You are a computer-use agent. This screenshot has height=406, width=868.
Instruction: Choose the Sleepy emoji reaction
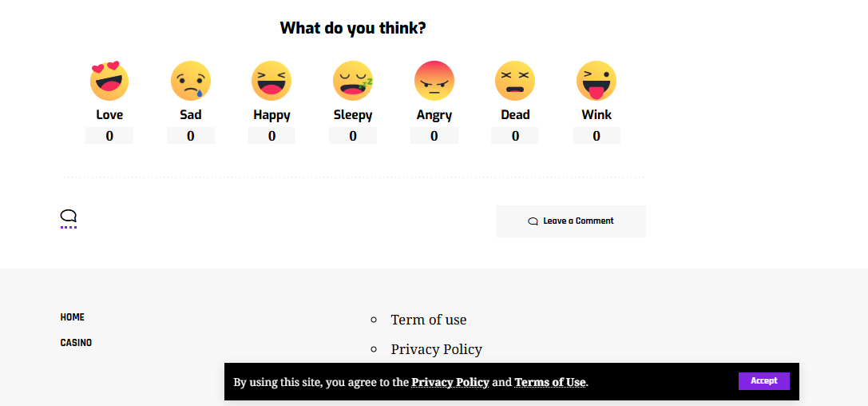(353, 81)
